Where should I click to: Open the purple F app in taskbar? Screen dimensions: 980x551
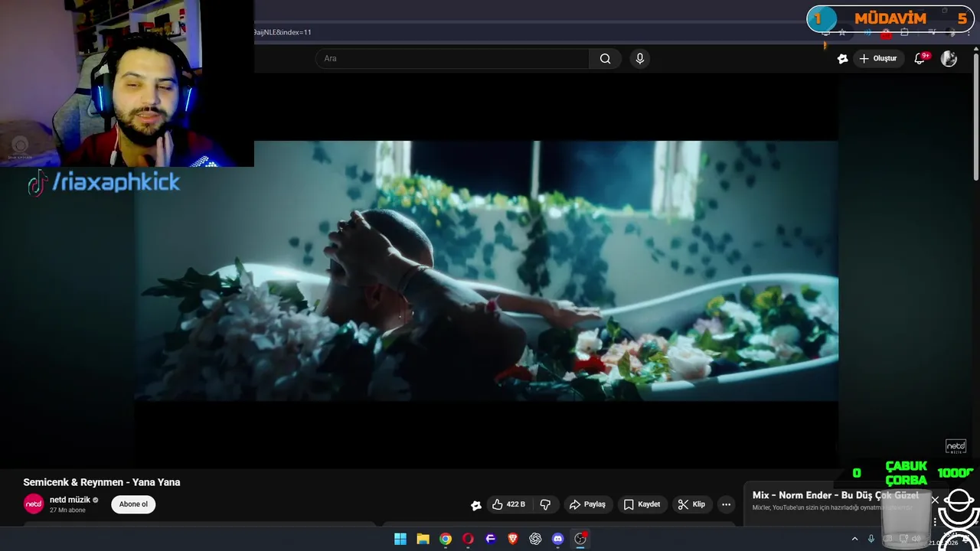(x=491, y=539)
